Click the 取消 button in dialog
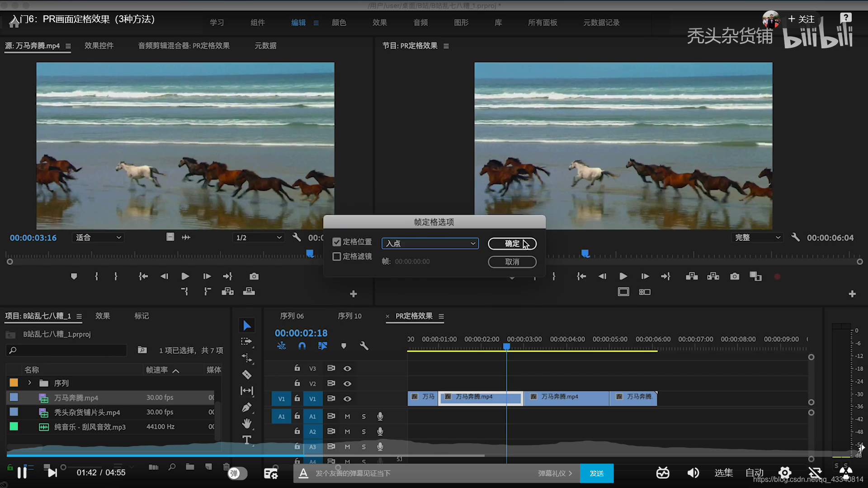This screenshot has width=868, height=488. (x=512, y=262)
